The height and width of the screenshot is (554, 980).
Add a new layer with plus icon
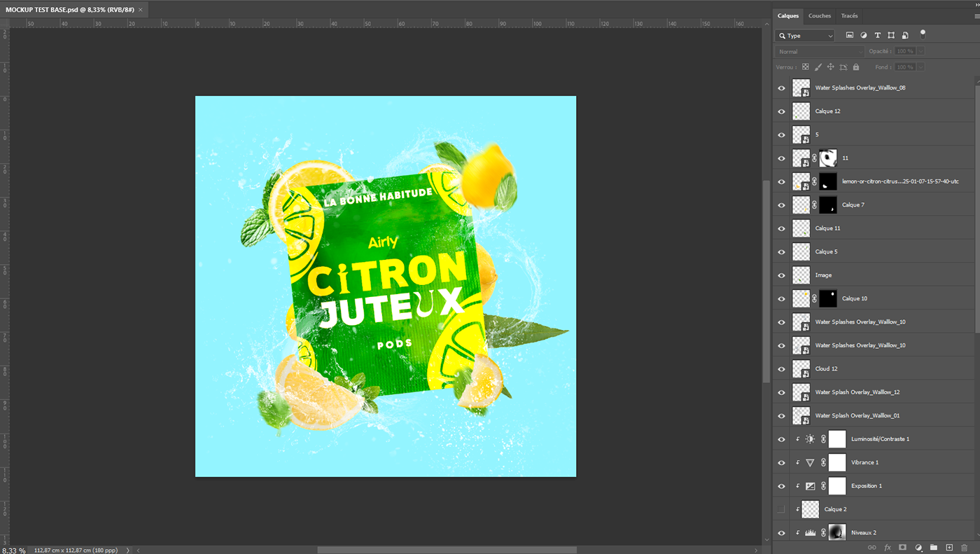coord(949,548)
